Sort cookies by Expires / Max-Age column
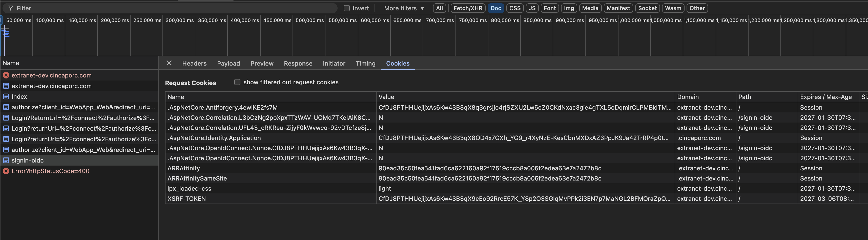Image resolution: width=868 pixels, height=240 pixels. [825, 97]
